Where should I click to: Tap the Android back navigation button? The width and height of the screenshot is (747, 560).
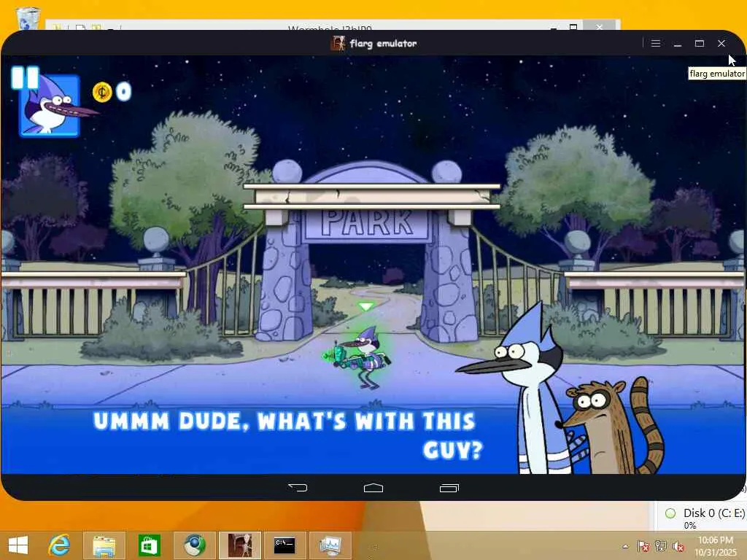[298, 487]
